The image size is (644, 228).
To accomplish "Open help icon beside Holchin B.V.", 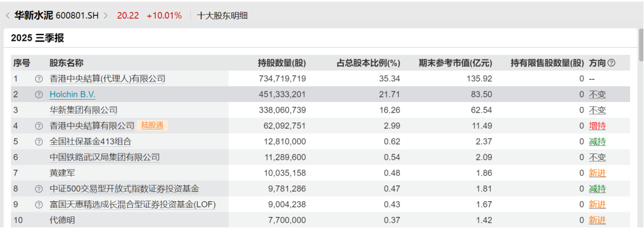I will coord(39,94).
